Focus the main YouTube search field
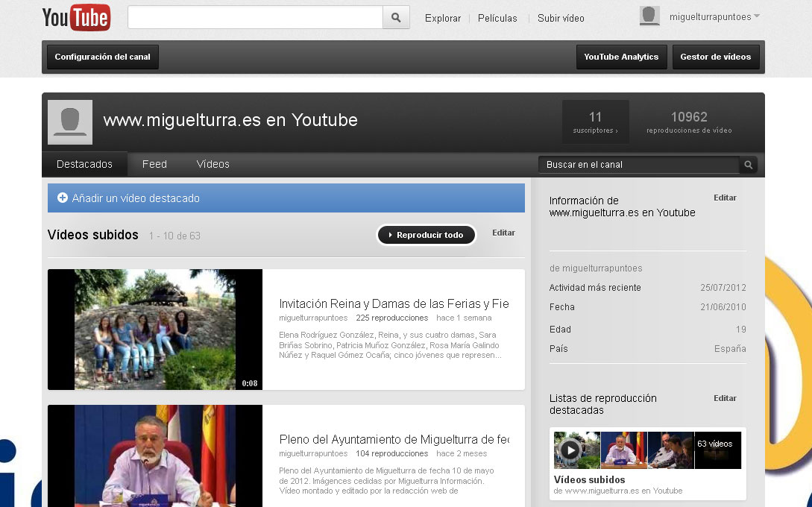The width and height of the screenshot is (812, 507). (255, 18)
